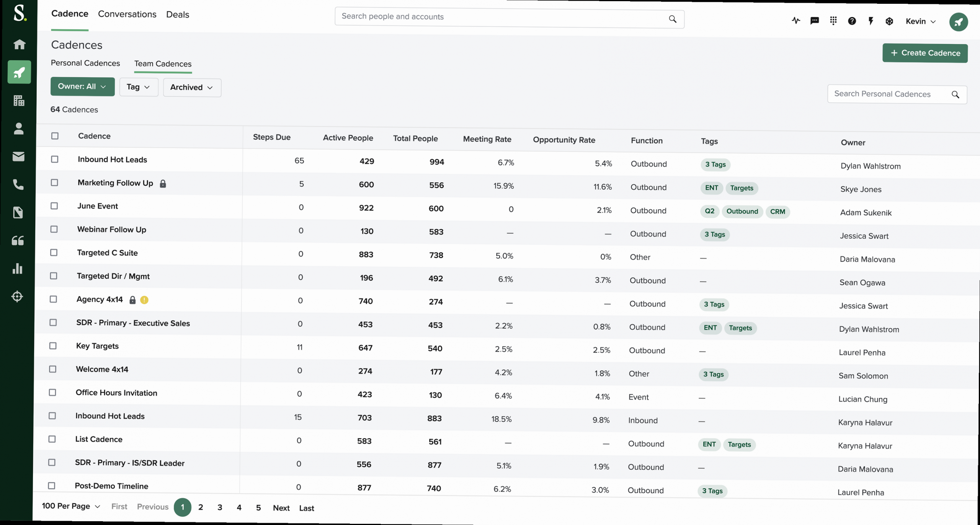Go to Next page of cadences
The width and height of the screenshot is (980, 525).
coord(281,508)
